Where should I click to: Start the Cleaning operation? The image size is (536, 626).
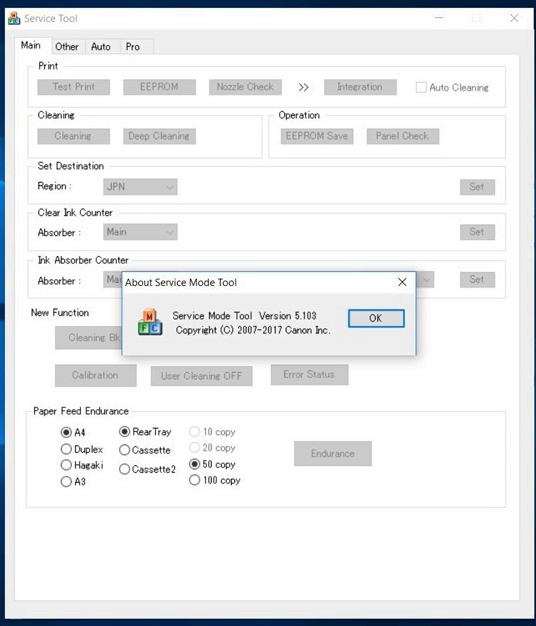73,136
